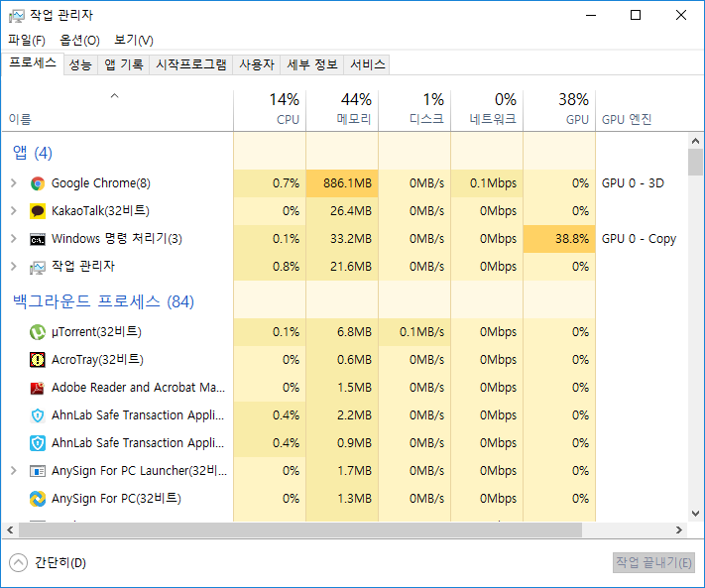Click the horizontal scrollbar left arrow
The height and width of the screenshot is (588, 705).
(10, 530)
